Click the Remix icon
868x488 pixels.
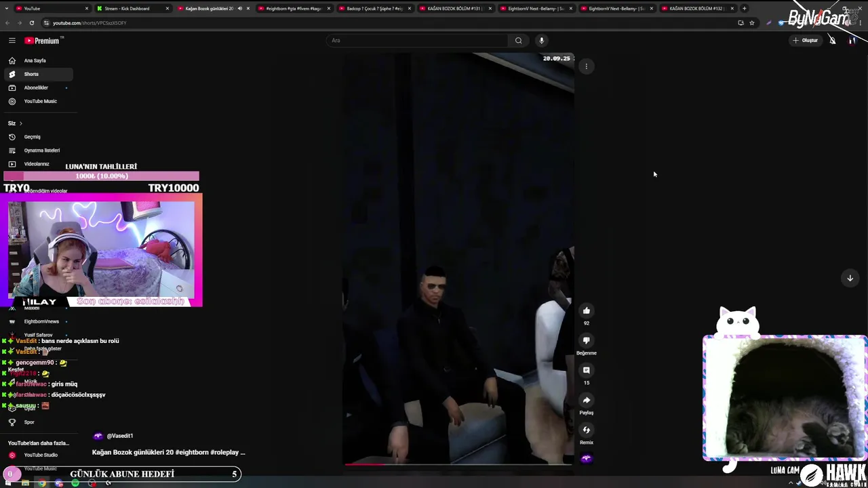[587, 430]
